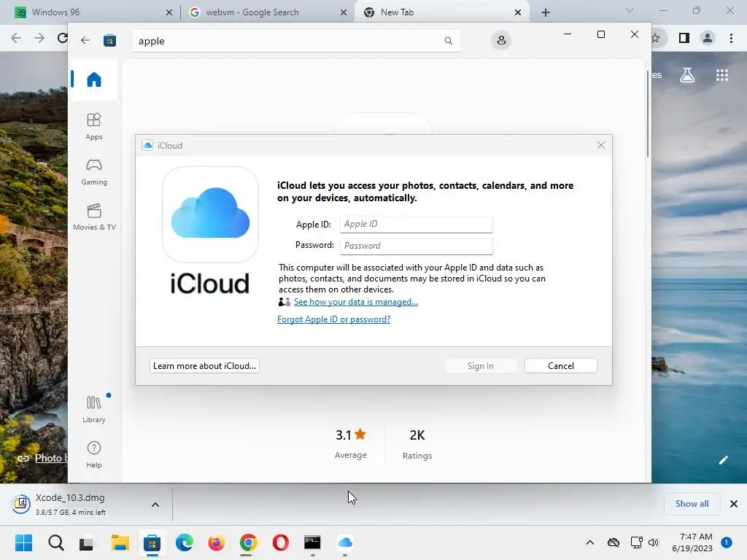Open Chrome tab search dropdown chevron
Screen dimensions: 747x560
[630, 10]
